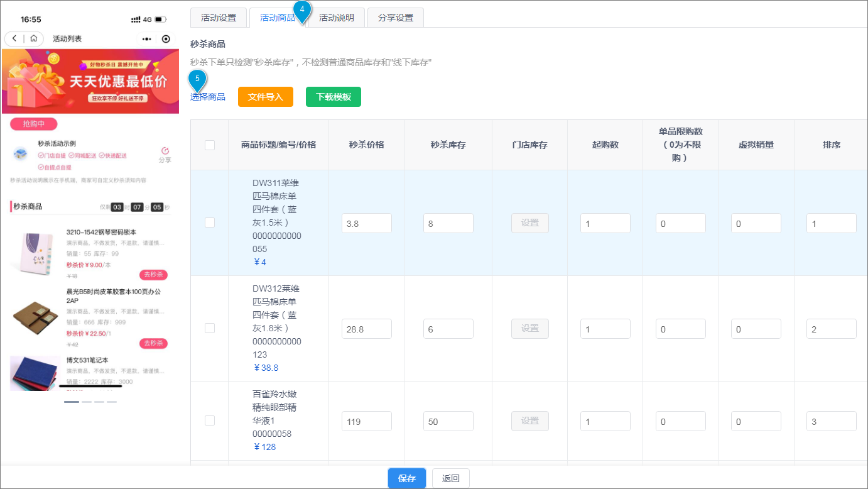Screen dimensions: 868x489
Task: Click the 排序 field showing 1
Action: 832,223
